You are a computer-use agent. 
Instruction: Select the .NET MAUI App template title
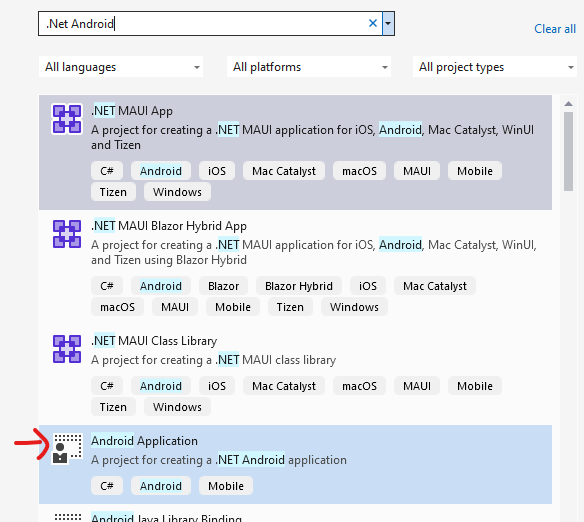point(132,111)
